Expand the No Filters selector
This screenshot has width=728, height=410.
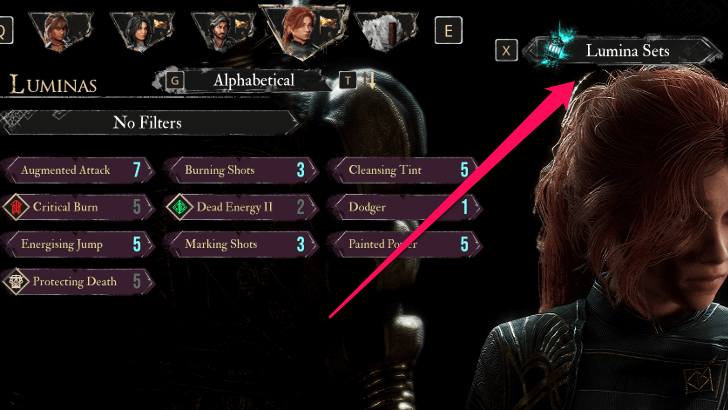[149, 123]
